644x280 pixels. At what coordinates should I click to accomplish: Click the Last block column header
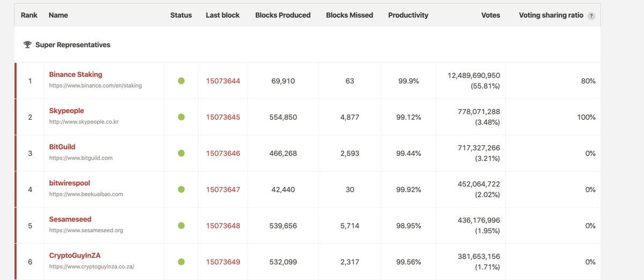pos(223,15)
